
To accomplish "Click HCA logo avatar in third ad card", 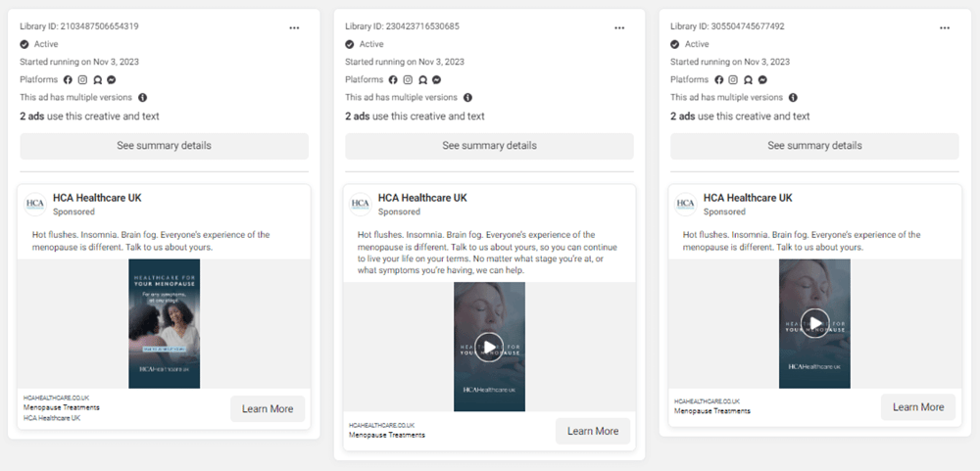I will tap(686, 205).
